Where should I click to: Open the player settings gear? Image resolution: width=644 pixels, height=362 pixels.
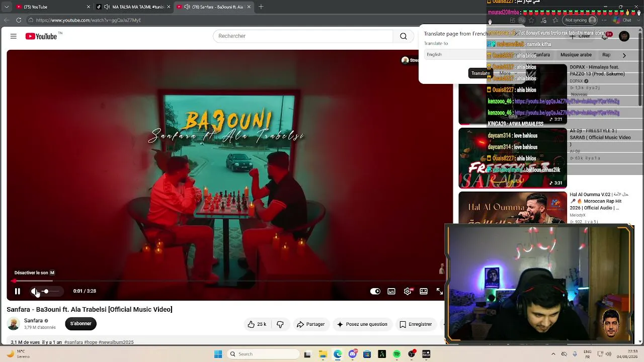click(x=408, y=291)
